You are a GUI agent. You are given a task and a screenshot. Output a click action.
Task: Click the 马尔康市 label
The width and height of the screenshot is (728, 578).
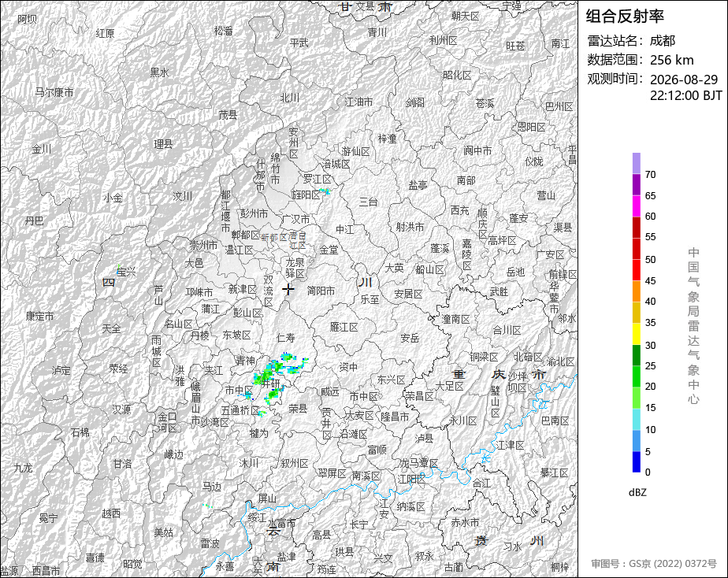[x=54, y=92]
